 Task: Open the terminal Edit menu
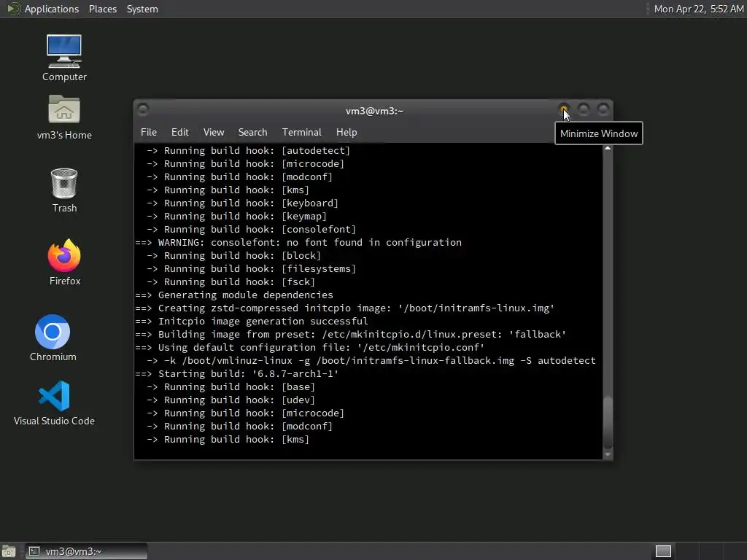click(x=180, y=133)
